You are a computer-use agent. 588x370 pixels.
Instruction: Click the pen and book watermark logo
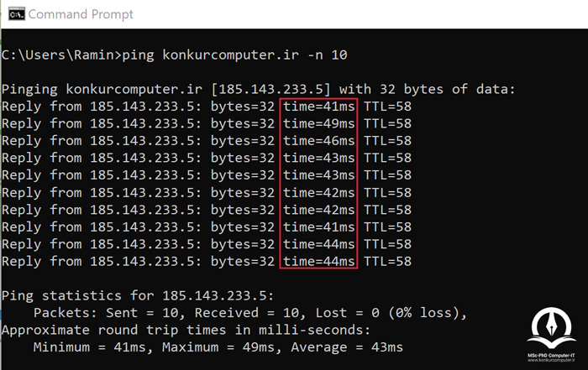551,328
